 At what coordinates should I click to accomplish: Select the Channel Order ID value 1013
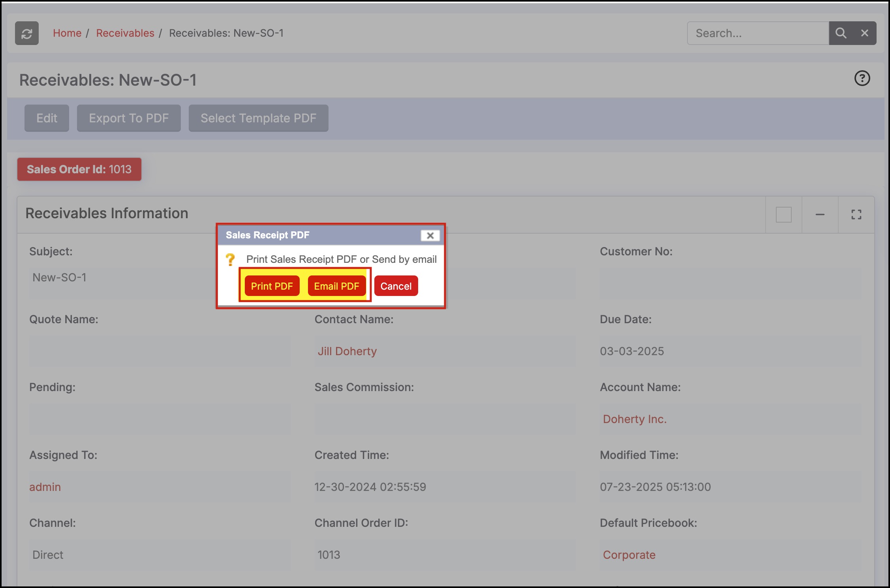(x=329, y=555)
